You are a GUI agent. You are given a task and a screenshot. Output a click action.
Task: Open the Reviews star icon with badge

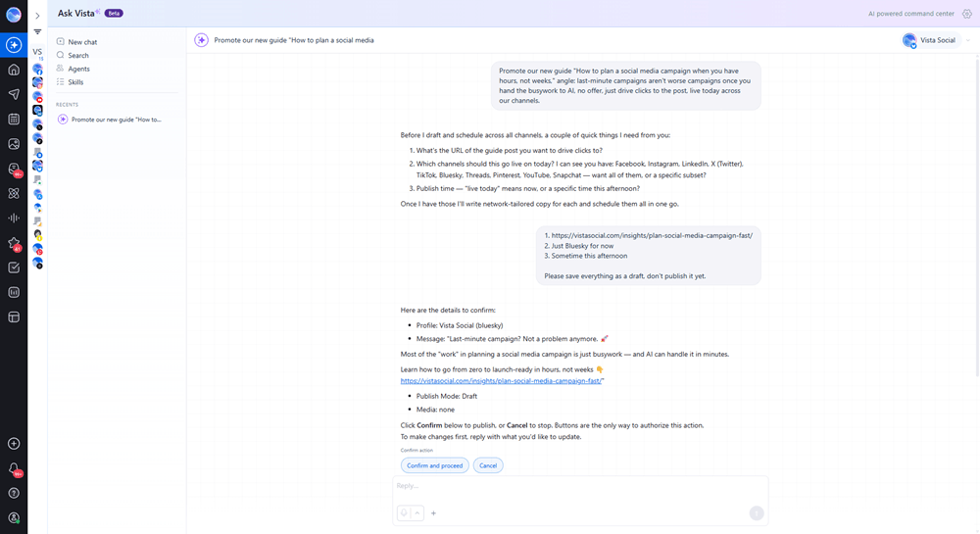pyautogui.click(x=14, y=243)
